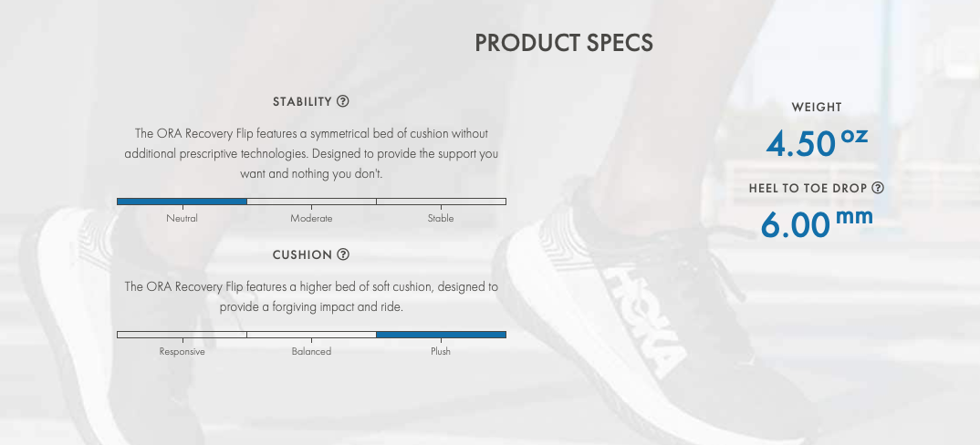Select the Stable segment of stability bar
Image resolution: width=980 pixels, height=445 pixels.
[442, 202]
